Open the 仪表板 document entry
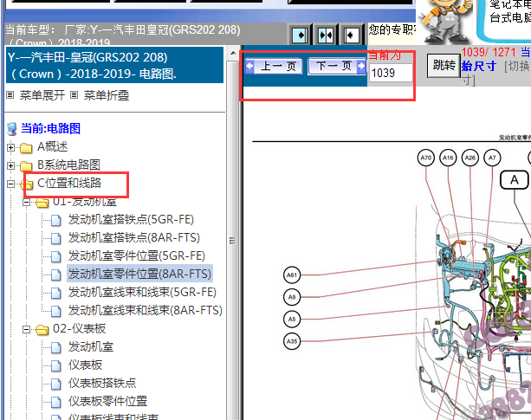This screenshot has width=531, height=420. (86, 365)
